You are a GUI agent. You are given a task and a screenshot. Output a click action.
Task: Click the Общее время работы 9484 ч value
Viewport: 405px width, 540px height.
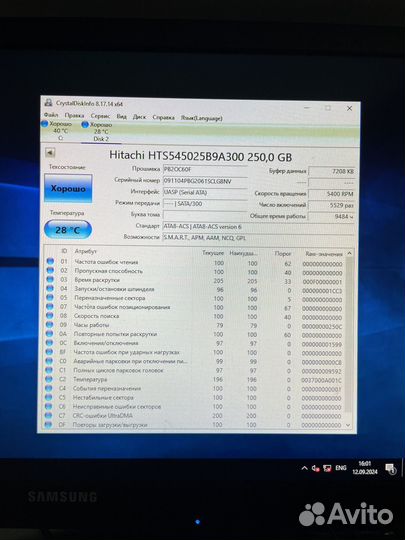click(x=332, y=217)
